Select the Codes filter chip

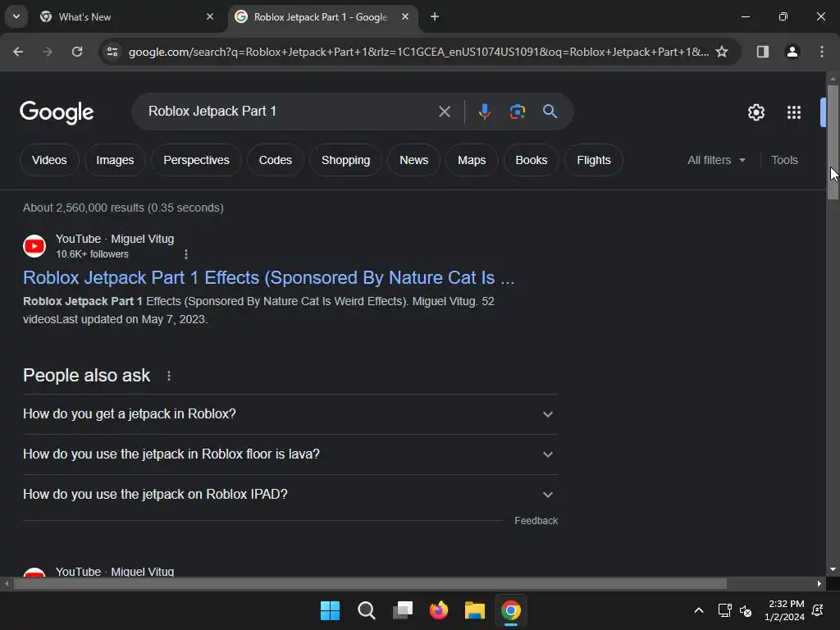click(x=276, y=160)
